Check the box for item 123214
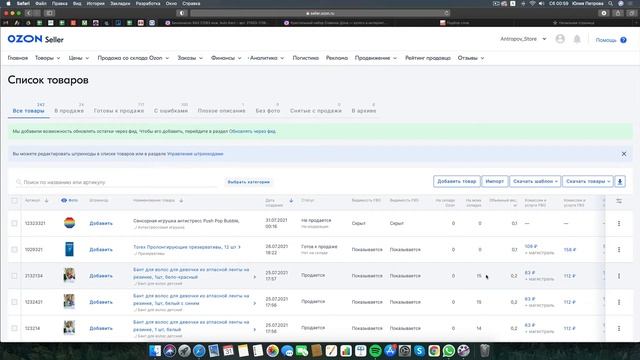Image resolution: width=640 pixels, height=360 pixels. point(14,328)
